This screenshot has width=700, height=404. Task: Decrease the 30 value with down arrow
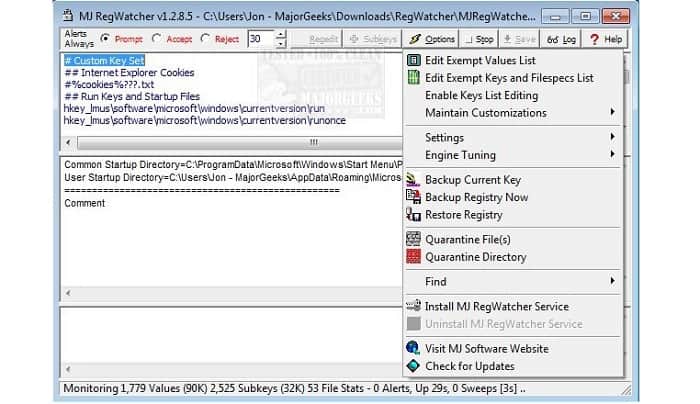coord(281,43)
